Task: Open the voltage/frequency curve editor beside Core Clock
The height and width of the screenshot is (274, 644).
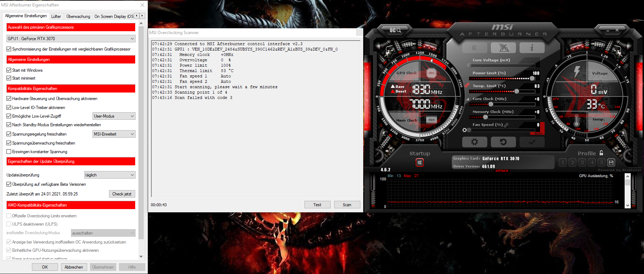Action: tap(468, 99)
